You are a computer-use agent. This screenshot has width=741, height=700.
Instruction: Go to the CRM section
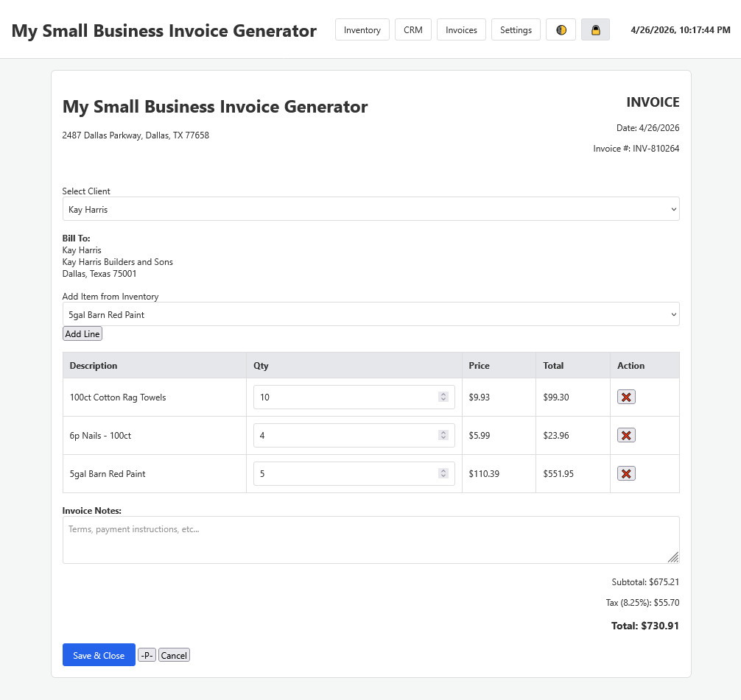pyautogui.click(x=412, y=29)
